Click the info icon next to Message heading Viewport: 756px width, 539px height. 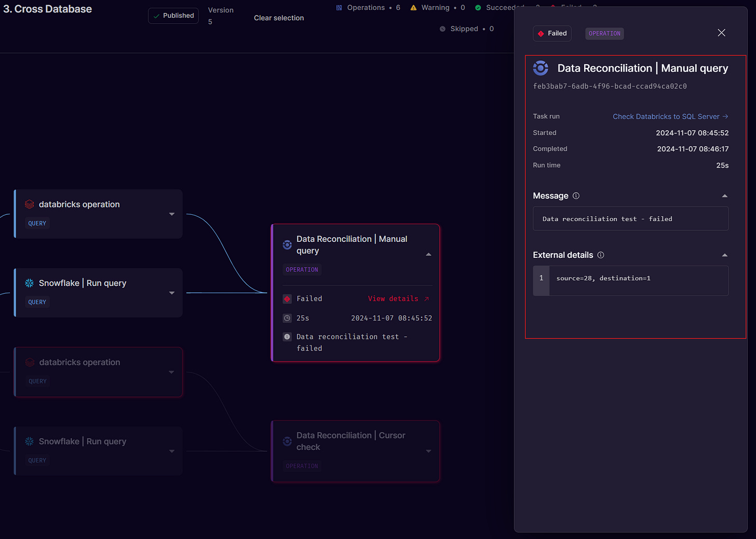tap(576, 196)
